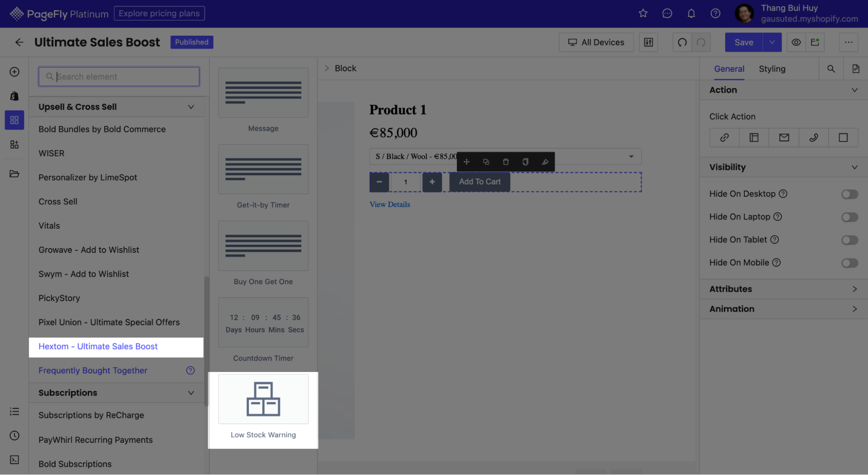Screen dimensions: 868x475
Task: Expand the Animation section
Action: point(854,309)
